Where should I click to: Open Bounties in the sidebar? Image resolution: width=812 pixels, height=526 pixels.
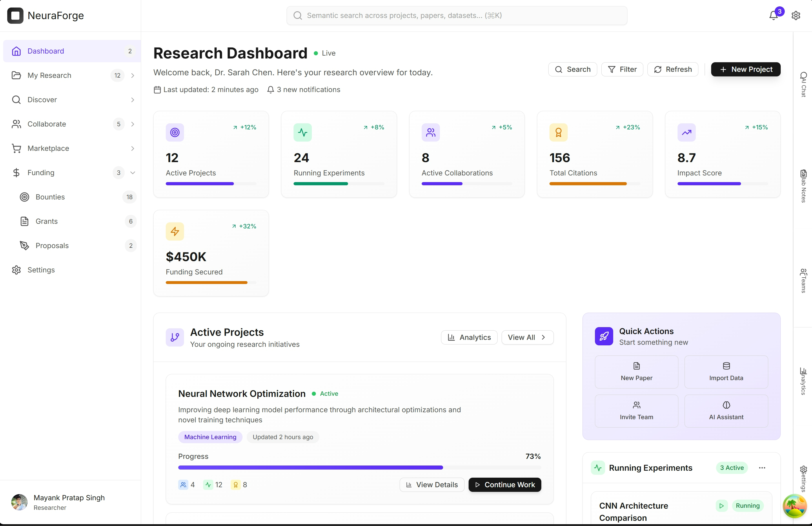tap(50, 197)
